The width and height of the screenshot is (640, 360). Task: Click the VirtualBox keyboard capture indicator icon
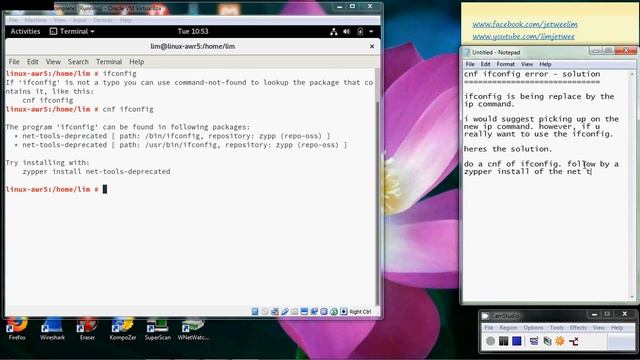click(x=344, y=311)
